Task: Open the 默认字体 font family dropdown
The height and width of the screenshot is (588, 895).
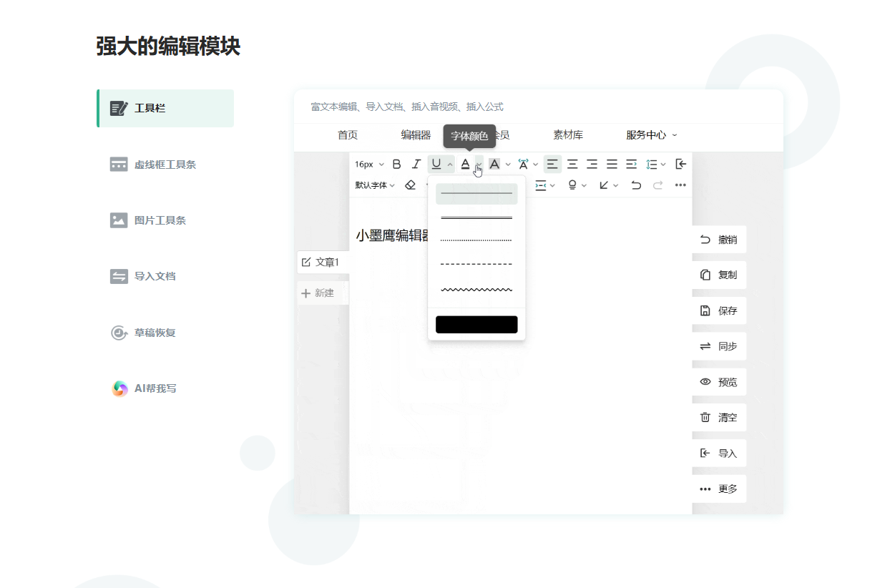Action: [375, 185]
